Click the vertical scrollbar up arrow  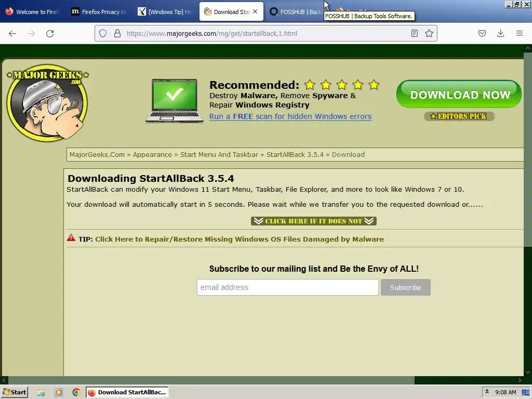[528, 48]
